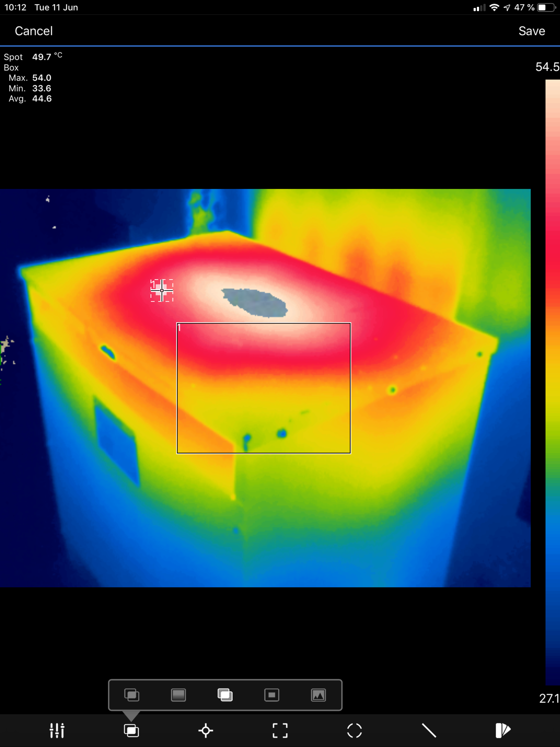Tap the 27.1 lower scale limit
The height and width of the screenshot is (747, 560).
tap(549, 698)
